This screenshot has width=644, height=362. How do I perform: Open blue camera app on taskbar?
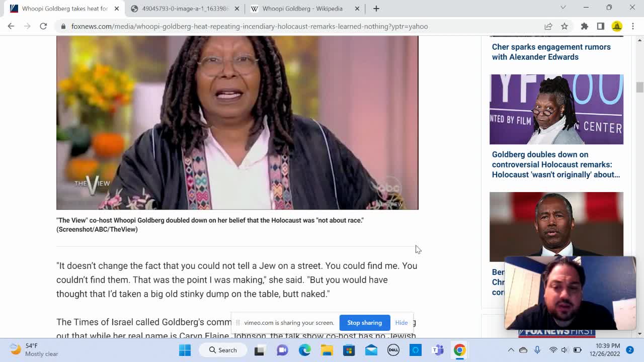point(416,350)
